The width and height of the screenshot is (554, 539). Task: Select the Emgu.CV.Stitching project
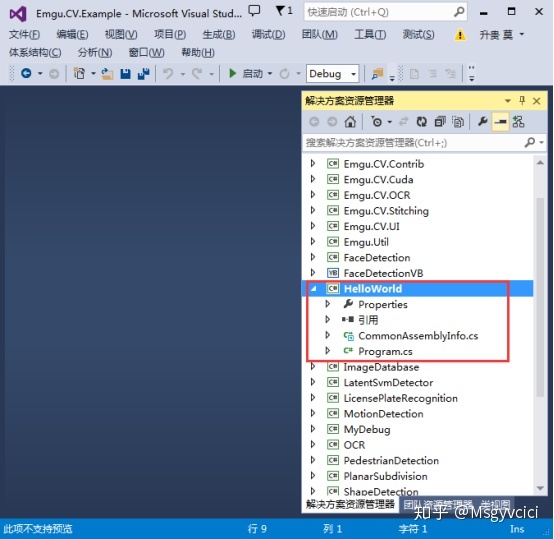(386, 211)
